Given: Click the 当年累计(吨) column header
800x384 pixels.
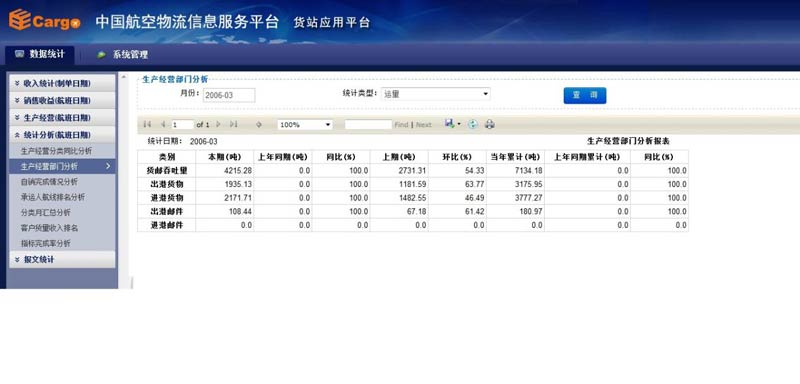Looking at the screenshot, I should click(515, 157).
